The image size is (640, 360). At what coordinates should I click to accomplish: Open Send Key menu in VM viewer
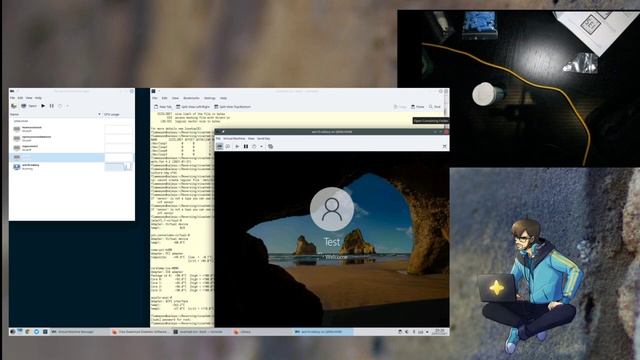(263, 139)
